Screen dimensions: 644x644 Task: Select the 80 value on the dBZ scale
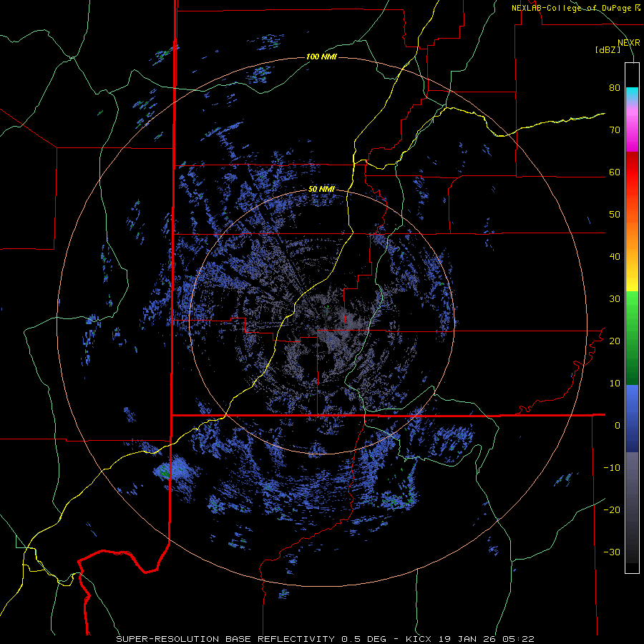coord(615,88)
